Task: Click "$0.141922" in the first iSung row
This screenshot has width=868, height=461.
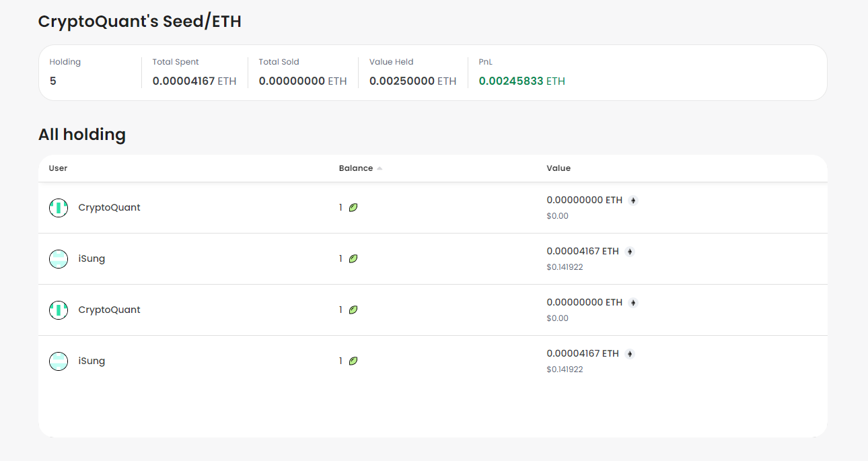Action: tap(565, 267)
